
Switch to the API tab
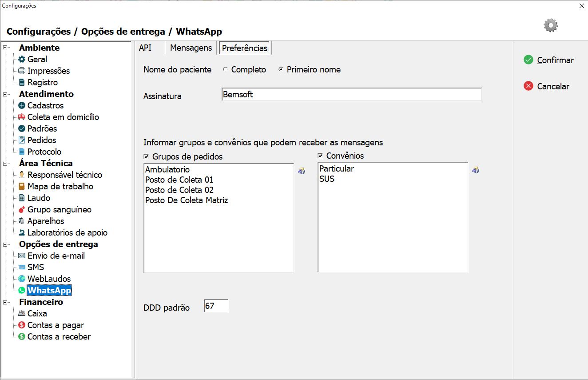[x=145, y=48]
